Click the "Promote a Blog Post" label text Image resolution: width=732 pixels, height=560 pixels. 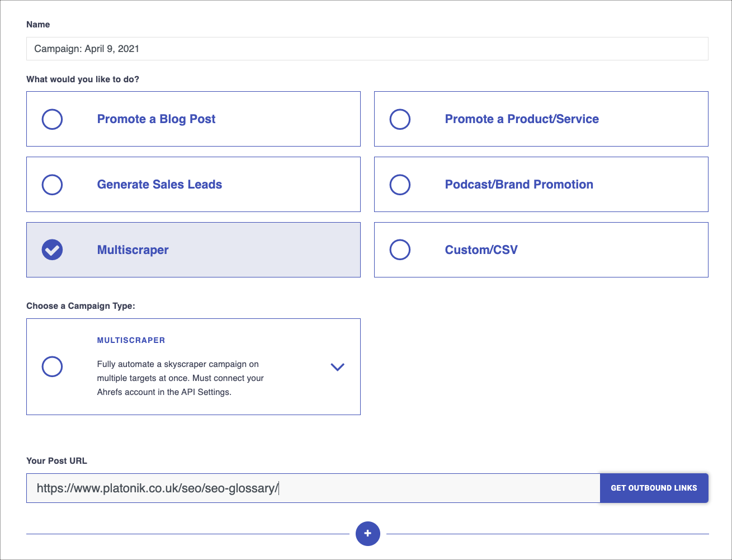click(x=156, y=119)
